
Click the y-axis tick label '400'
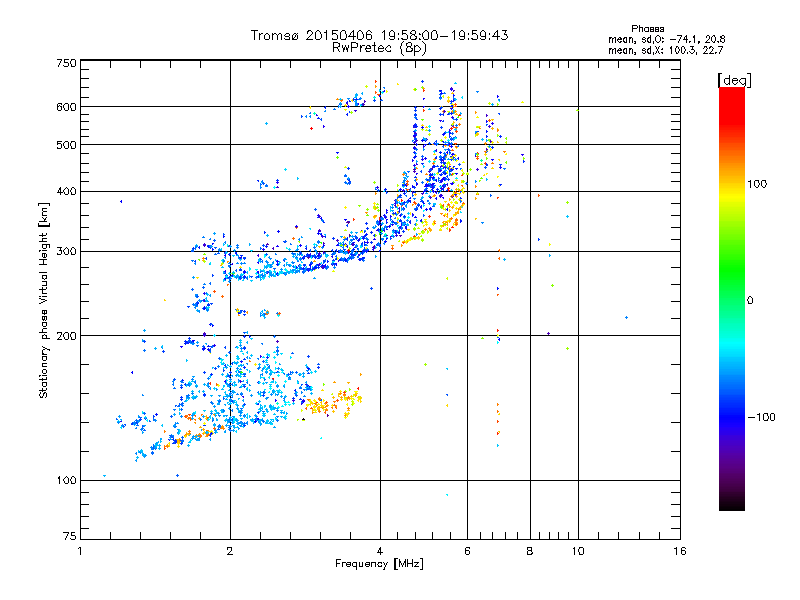pyautogui.click(x=66, y=191)
